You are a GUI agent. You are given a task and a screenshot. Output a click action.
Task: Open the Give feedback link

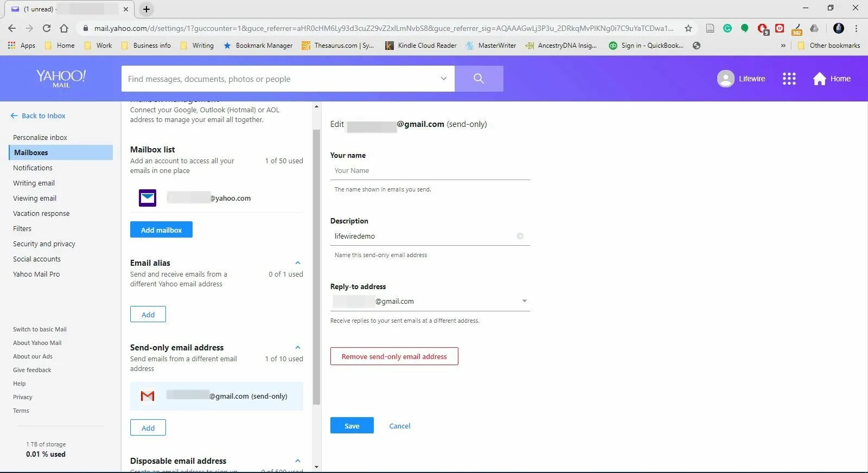coord(32,370)
